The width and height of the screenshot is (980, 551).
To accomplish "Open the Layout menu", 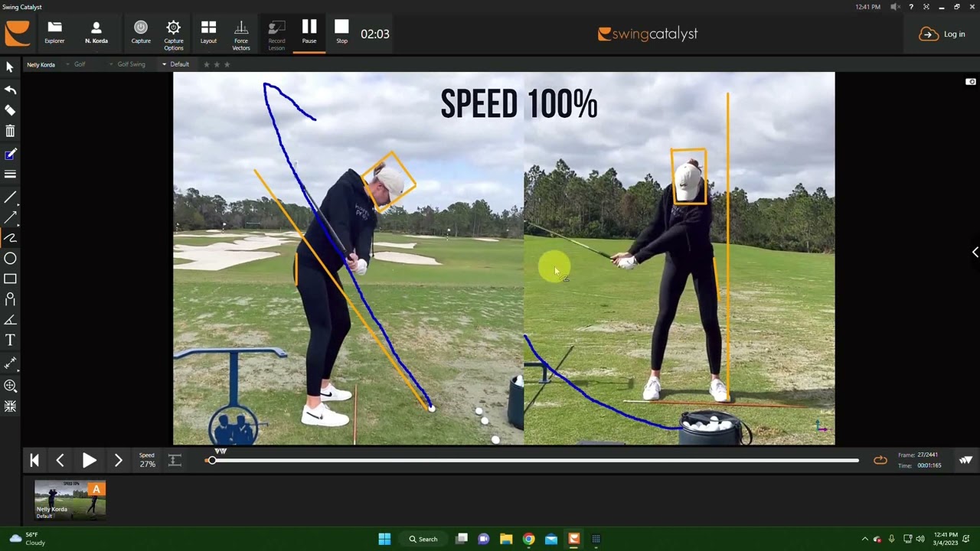I will pyautogui.click(x=208, y=33).
